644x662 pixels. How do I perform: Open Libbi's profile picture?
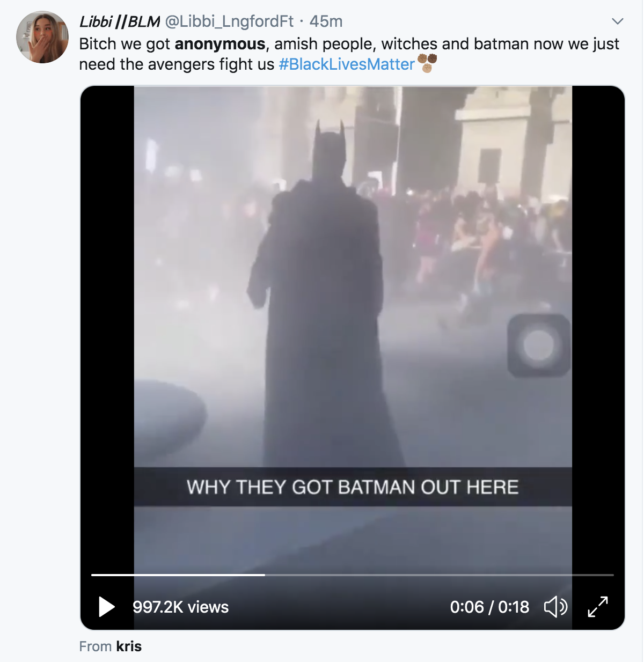(42, 37)
